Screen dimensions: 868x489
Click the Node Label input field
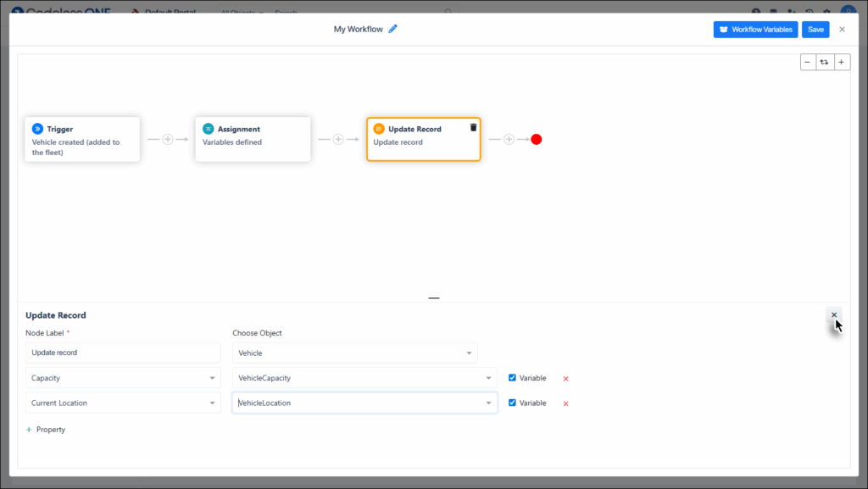tap(123, 353)
